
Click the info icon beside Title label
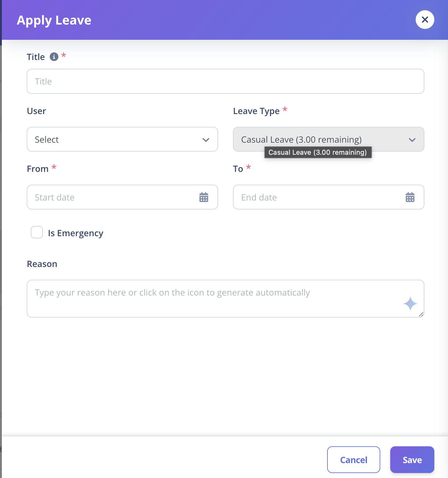pos(54,57)
